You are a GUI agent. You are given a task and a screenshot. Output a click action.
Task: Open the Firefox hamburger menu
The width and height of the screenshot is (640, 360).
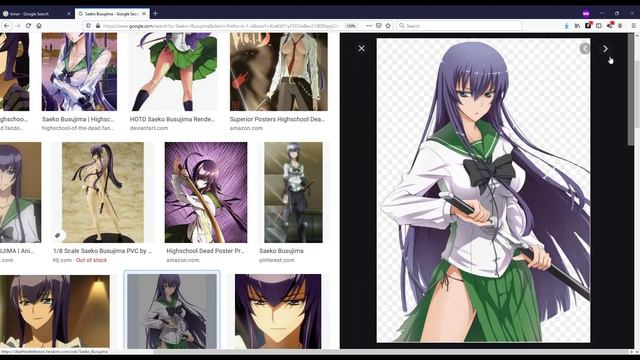[x=633, y=26]
